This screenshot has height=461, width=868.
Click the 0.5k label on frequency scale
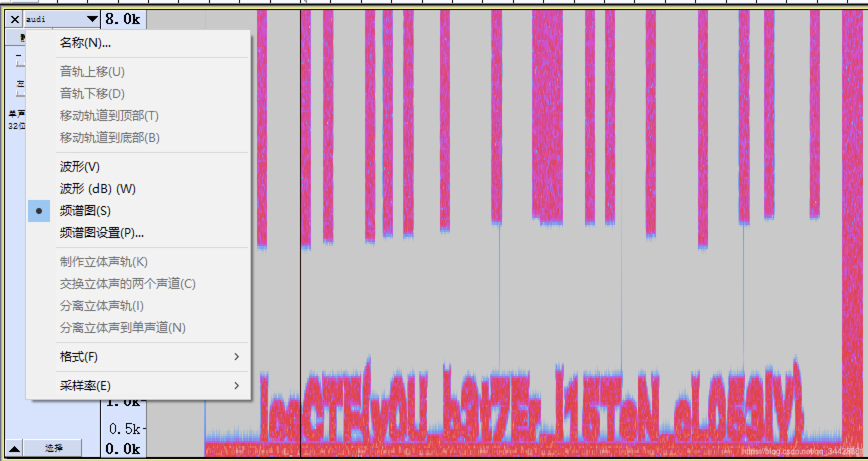(125, 429)
